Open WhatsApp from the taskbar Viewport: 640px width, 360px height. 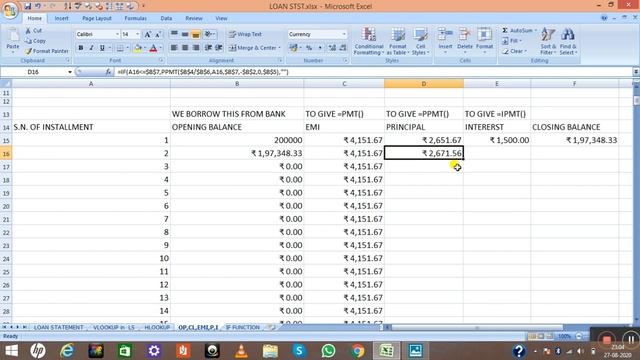328,351
